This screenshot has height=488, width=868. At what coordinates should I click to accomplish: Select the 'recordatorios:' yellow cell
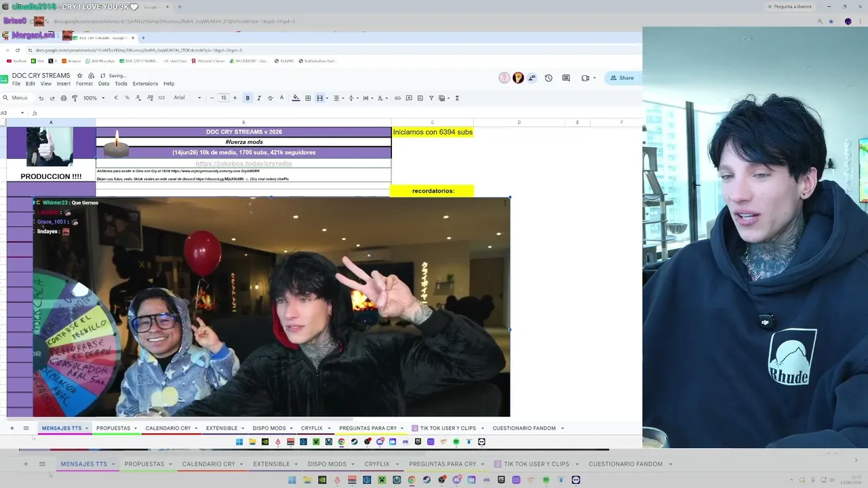click(x=433, y=191)
